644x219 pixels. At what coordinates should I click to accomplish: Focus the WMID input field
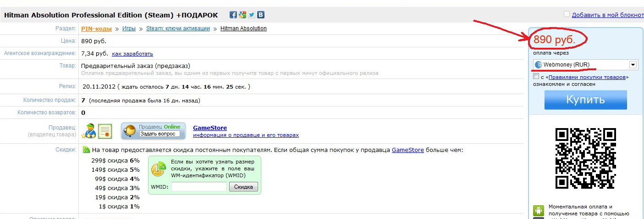point(199,187)
